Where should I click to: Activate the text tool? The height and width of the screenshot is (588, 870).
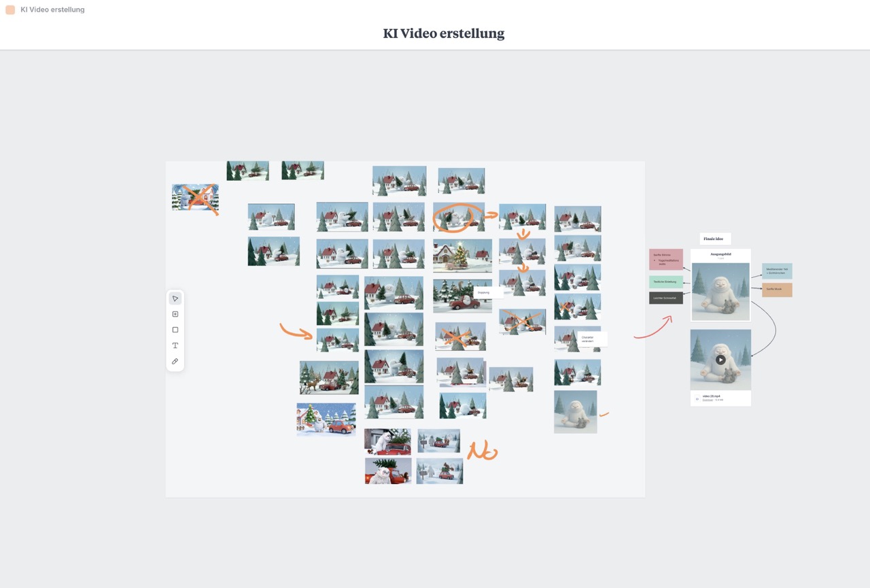pyautogui.click(x=175, y=345)
